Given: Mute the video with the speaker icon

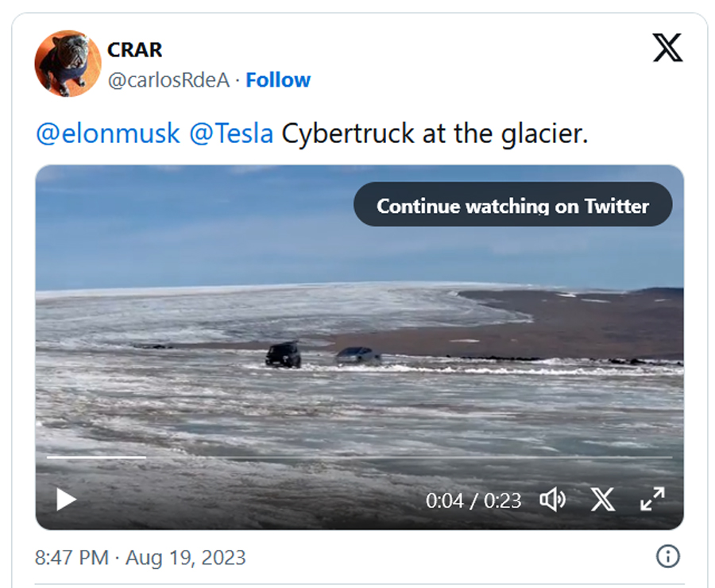Looking at the screenshot, I should pos(552,500).
